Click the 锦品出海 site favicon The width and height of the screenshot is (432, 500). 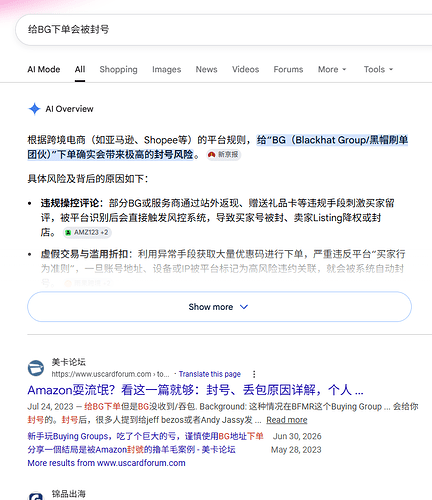(36, 496)
